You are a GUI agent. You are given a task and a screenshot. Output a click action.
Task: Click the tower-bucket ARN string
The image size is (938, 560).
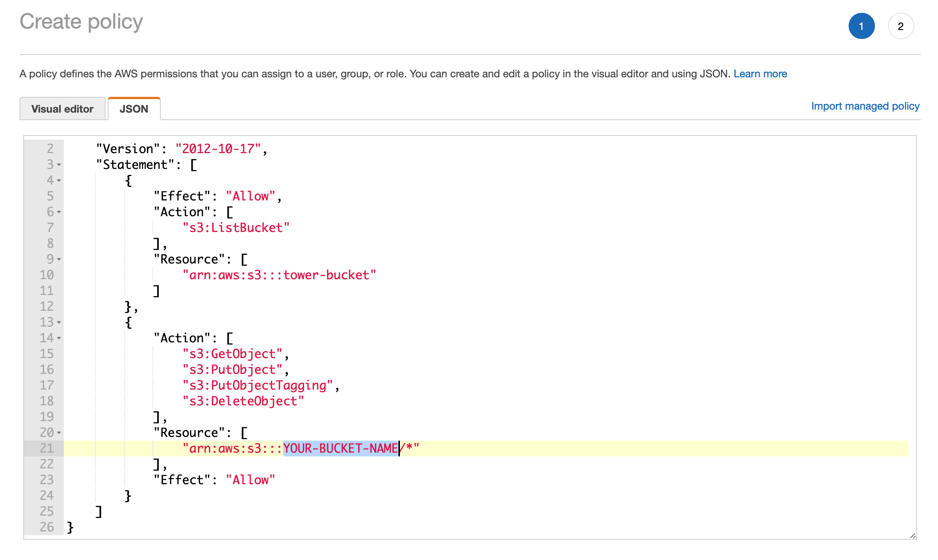point(279,275)
